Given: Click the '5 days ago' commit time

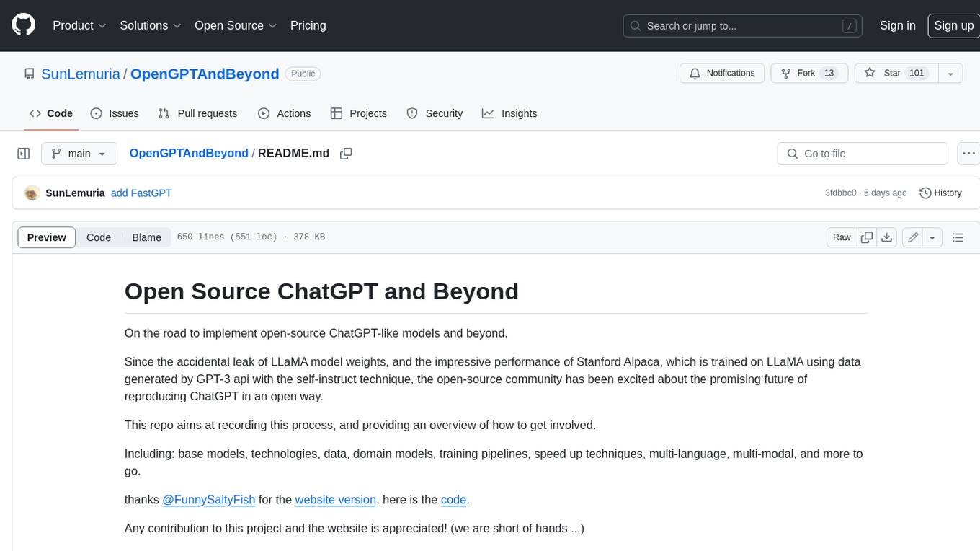Looking at the screenshot, I should coord(885,193).
